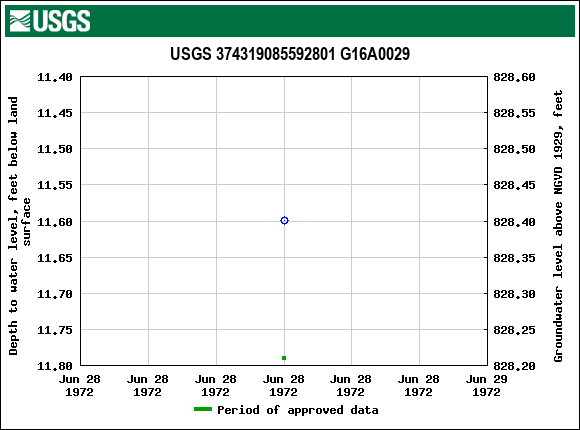The width and height of the screenshot is (580, 430).
Task: Select the blue circle data point
Action: [x=284, y=221]
